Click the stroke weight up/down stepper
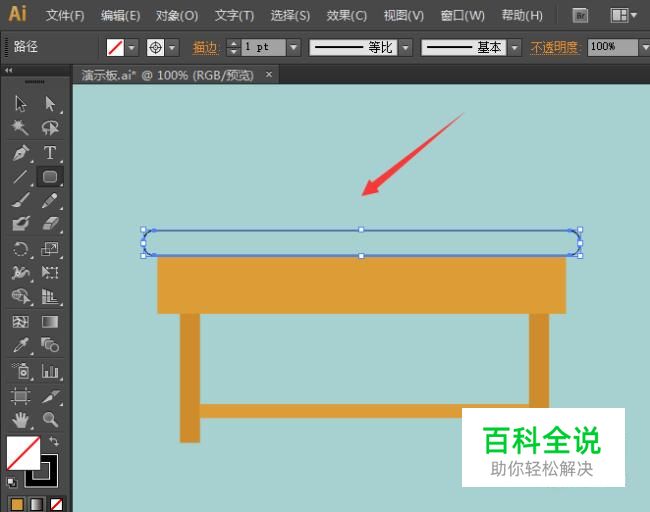The width and height of the screenshot is (650, 512). (x=233, y=47)
